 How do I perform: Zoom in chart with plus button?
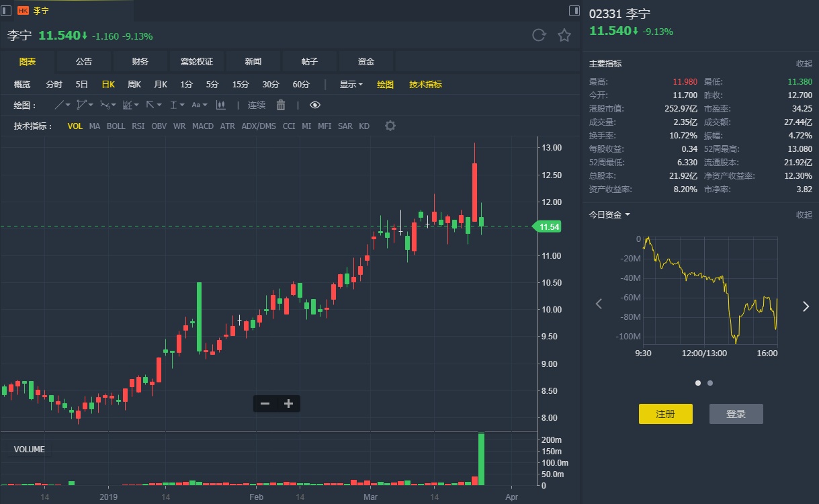coord(288,403)
